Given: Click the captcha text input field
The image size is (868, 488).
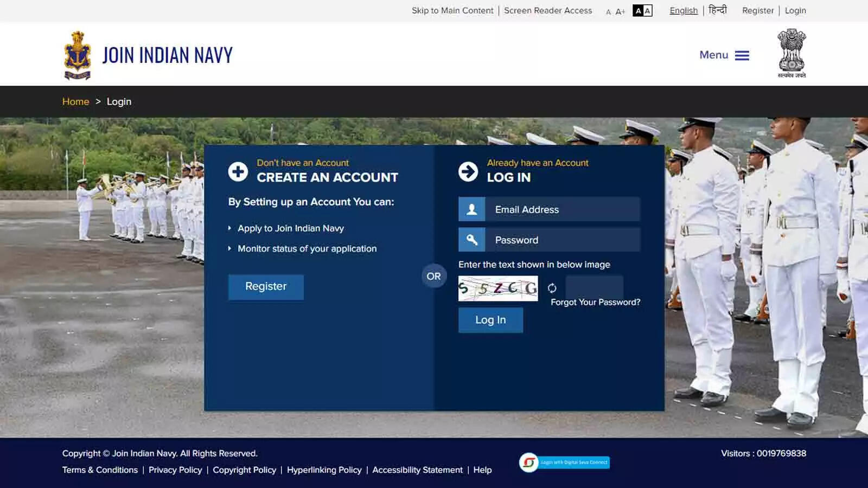Looking at the screenshot, I should 594,288.
